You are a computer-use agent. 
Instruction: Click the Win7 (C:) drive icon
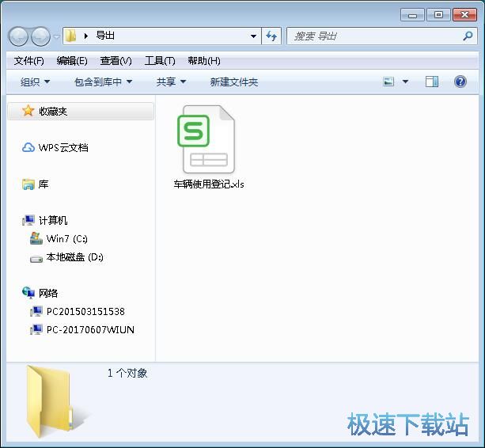point(36,238)
